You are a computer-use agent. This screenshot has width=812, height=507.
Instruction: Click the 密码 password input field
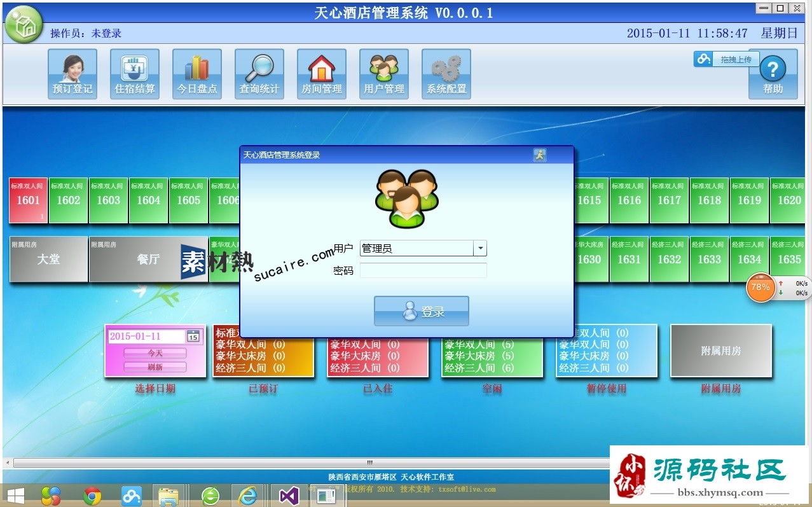[x=423, y=270]
